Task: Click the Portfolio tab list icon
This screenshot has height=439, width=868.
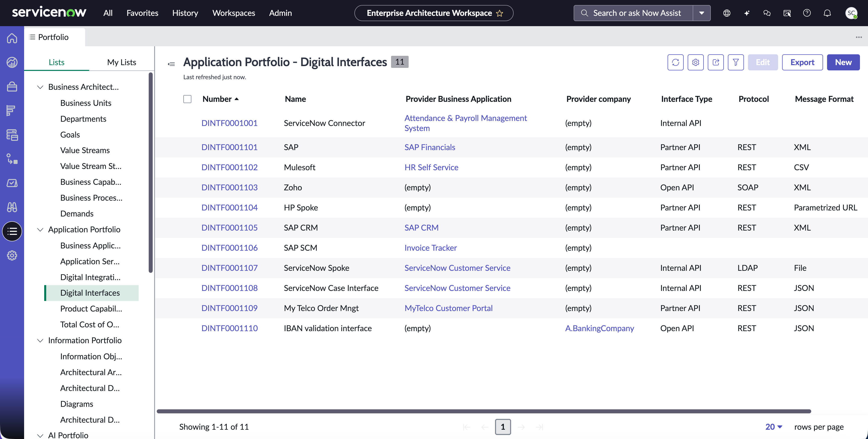Action: tap(32, 37)
